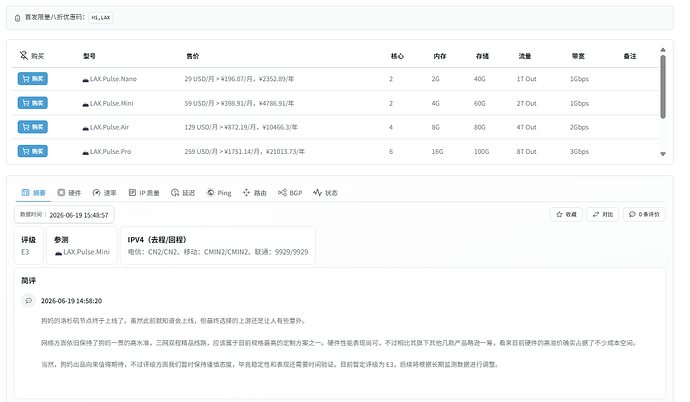Click the 内存 column header

pos(440,56)
